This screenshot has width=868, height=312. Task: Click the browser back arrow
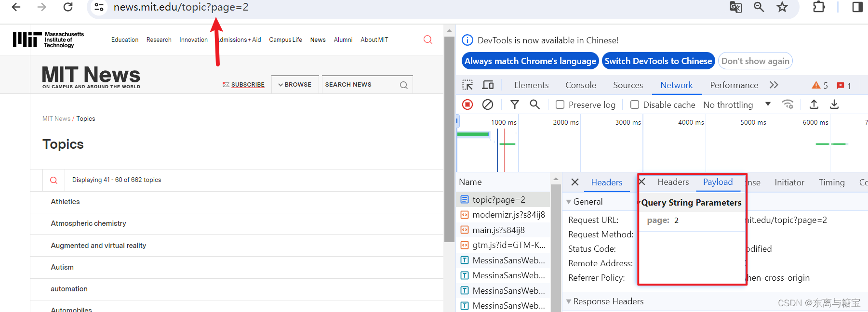pyautogui.click(x=16, y=7)
